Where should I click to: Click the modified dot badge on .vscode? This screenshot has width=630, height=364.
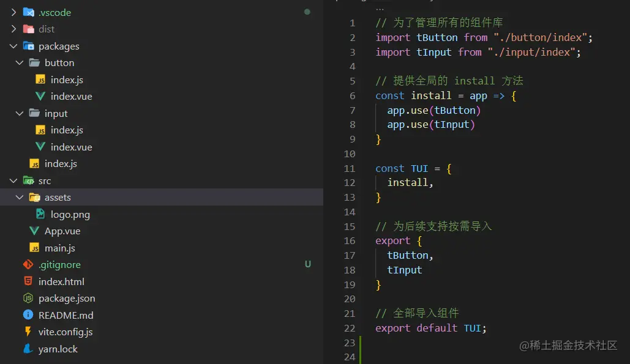click(307, 12)
